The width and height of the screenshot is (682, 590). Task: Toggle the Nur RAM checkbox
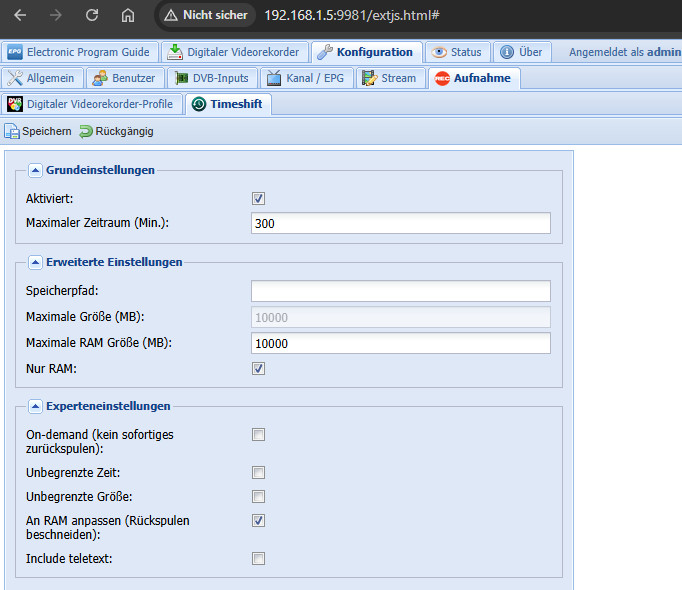[258, 368]
